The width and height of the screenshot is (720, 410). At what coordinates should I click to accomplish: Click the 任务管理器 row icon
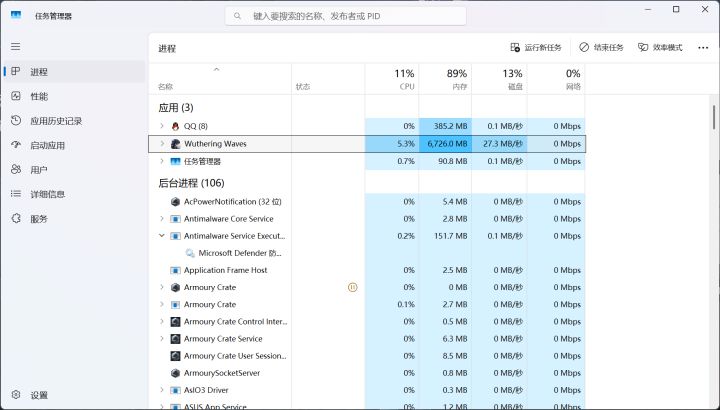pyautogui.click(x=175, y=161)
